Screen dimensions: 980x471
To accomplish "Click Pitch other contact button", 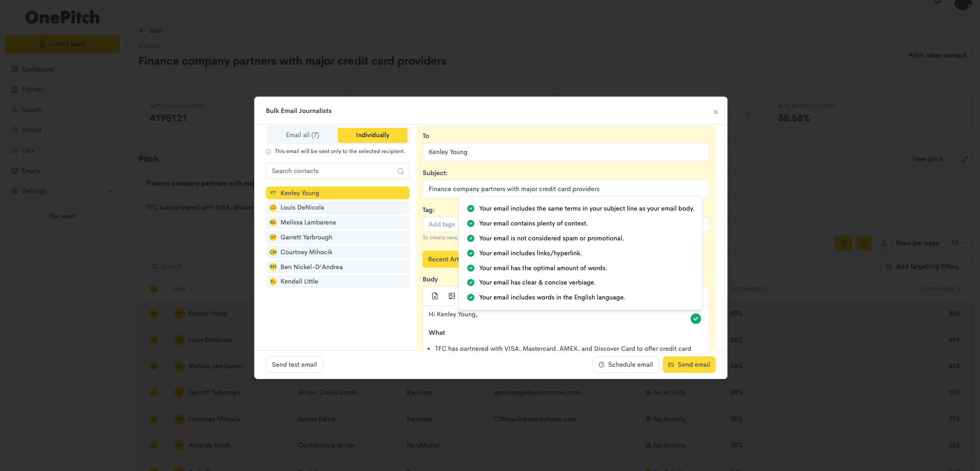I will pos(937,55).
